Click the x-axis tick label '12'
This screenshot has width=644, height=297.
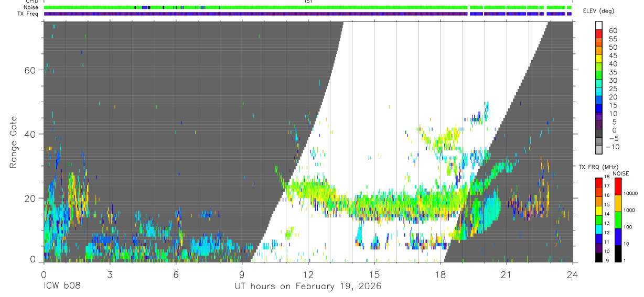[x=308, y=274]
